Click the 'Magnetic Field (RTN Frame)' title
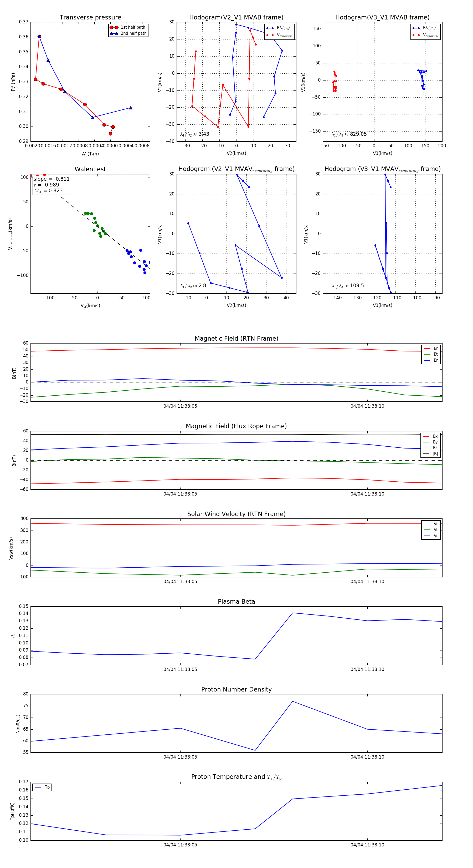The width and height of the screenshot is (473, 868). 236,339
